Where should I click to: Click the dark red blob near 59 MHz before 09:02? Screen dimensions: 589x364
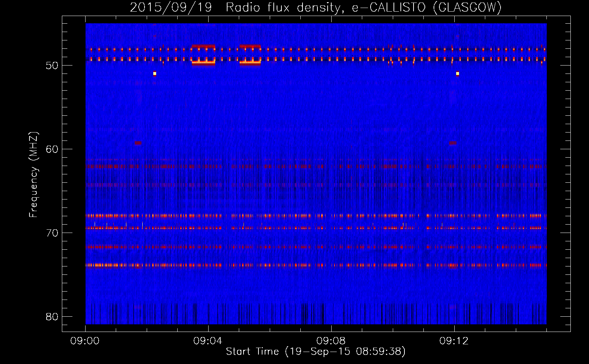point(138,143)
